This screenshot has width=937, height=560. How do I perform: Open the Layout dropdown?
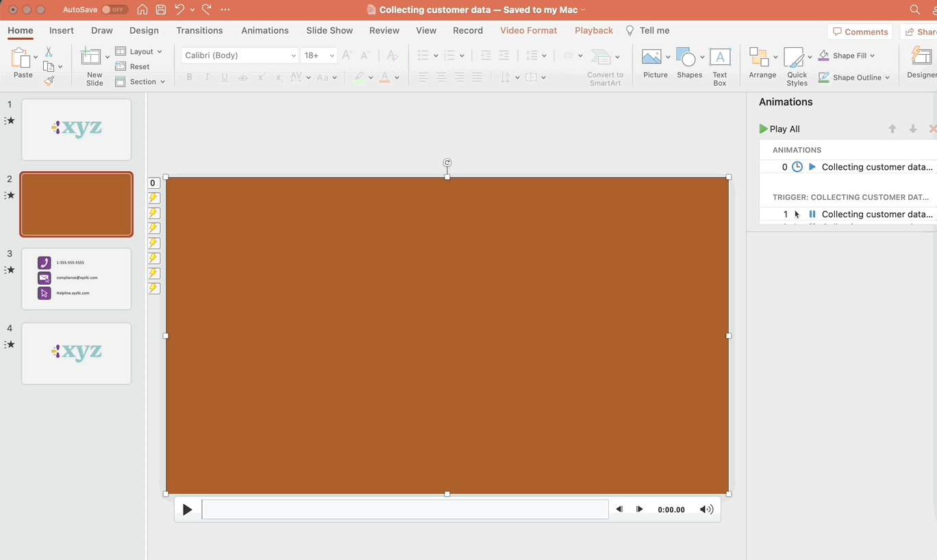pos(139,51)
